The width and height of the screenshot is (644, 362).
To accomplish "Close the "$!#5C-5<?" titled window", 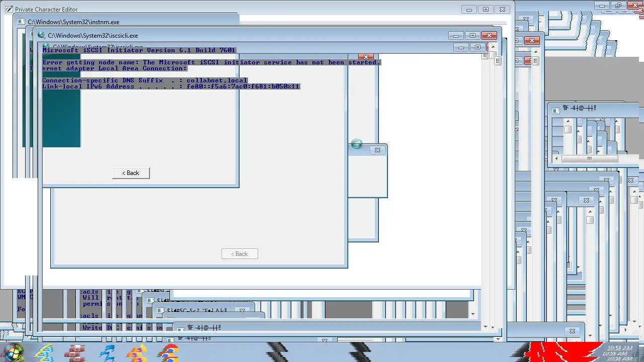I will coord(242,311).
